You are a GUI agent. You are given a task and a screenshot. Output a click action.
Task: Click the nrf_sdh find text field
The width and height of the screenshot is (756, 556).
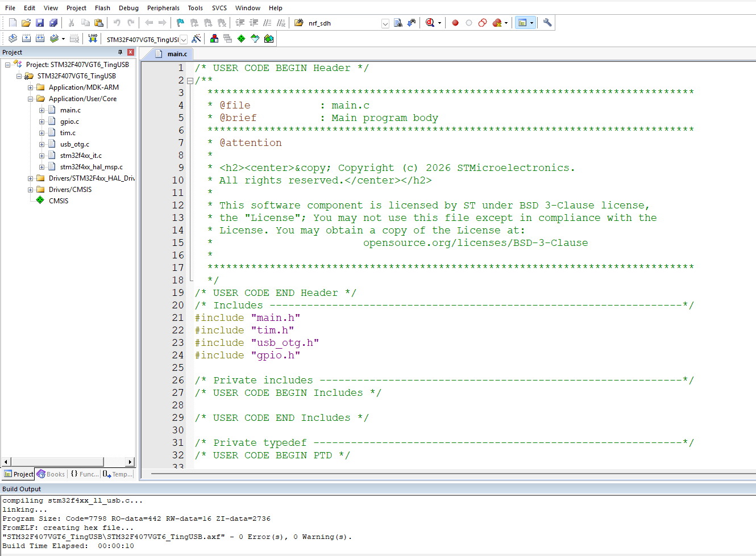point(343,23)
